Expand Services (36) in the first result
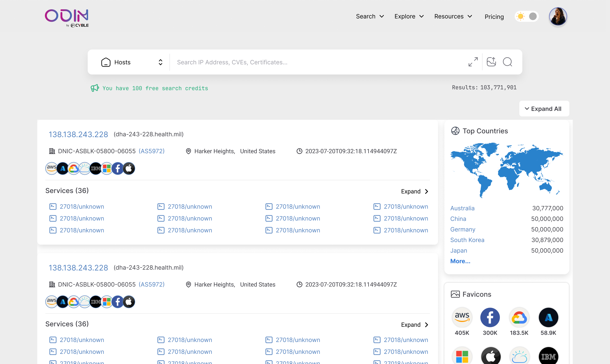This screenshot has height=364, width=610. 415,191
